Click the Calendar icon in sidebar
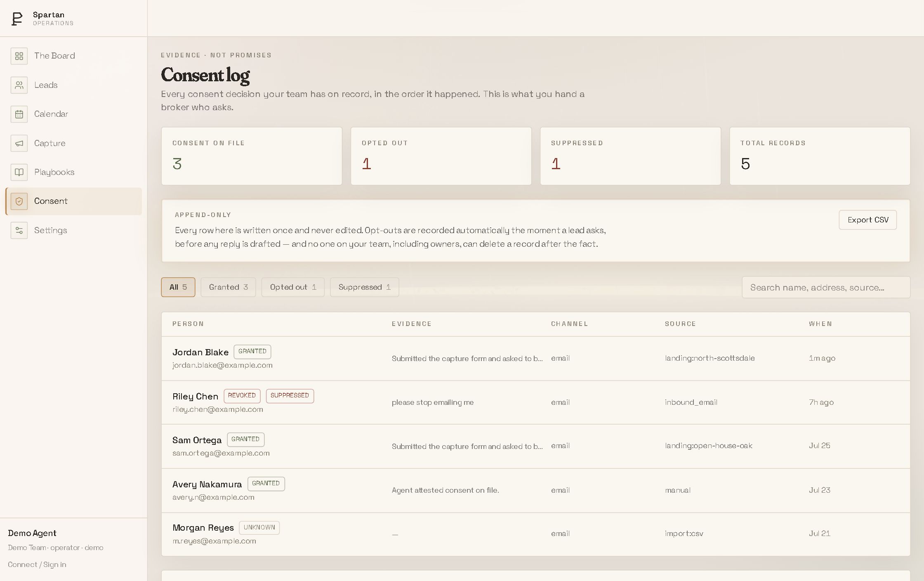Image resolution: width=924 pixels, height=581 pixels. click(x=19, y=114)
